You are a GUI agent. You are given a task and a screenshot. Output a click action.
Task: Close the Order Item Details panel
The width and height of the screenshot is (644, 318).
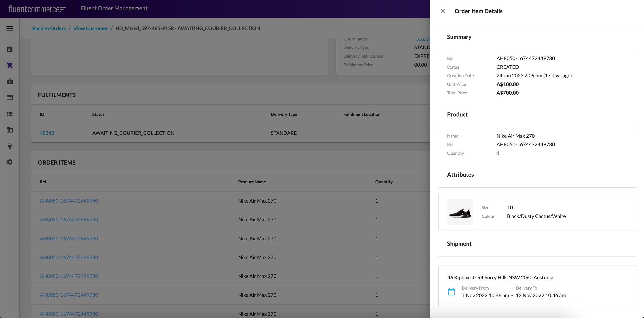click(443, 11)
